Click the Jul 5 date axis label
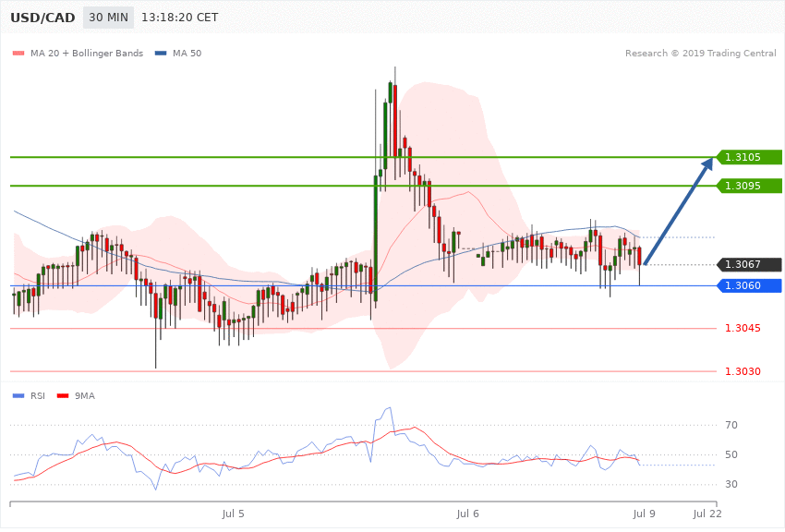Screen dimensions: 785x532 234,514
